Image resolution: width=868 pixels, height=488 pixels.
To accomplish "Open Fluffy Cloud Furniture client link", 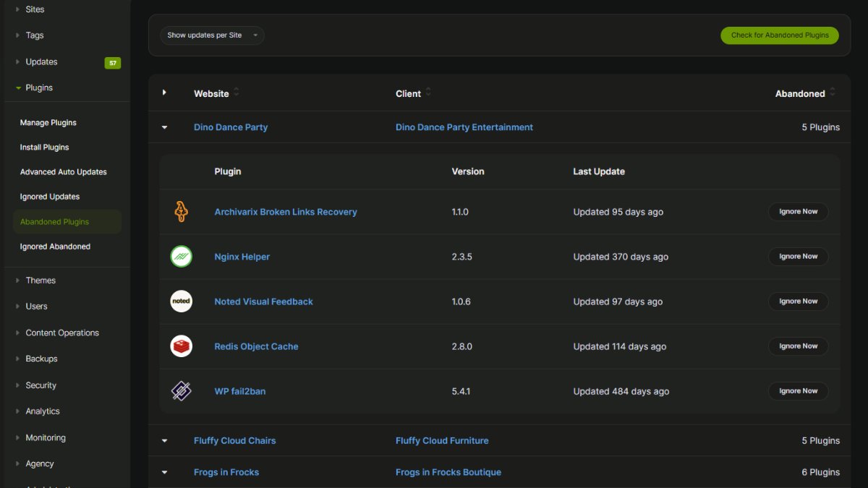I will tap(442, 440).
